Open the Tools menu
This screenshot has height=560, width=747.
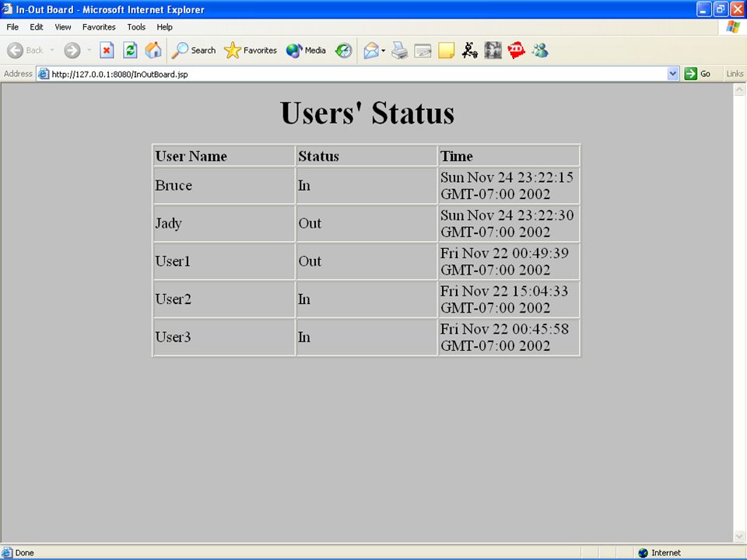coord(136,27)
